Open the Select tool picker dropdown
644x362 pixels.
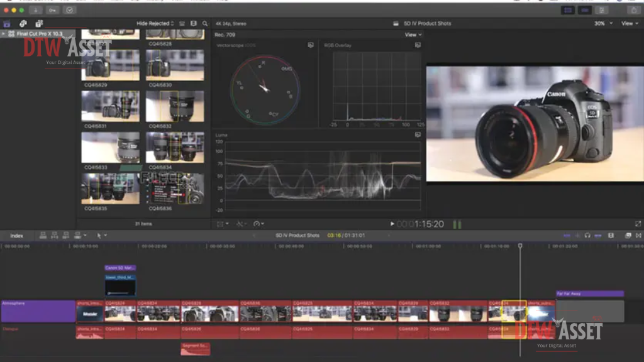click(x=101, y=236)
